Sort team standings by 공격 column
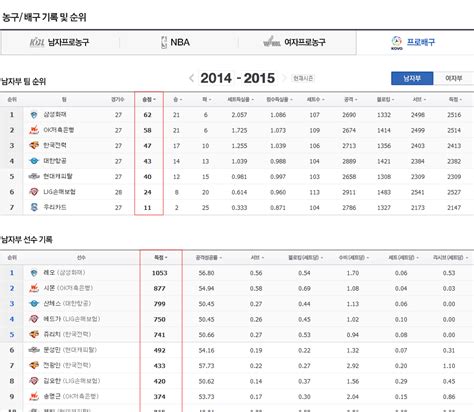Image resolution: width=474 pixels, height=412 pixels. 350,100
